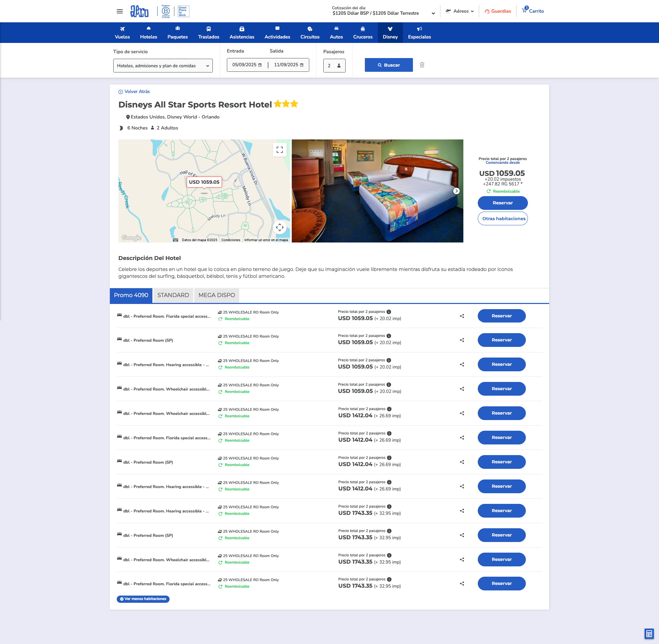The width and height of the screenshot is (659, 644).
Task: Click the Aero company logo
Action: point(139,11)
